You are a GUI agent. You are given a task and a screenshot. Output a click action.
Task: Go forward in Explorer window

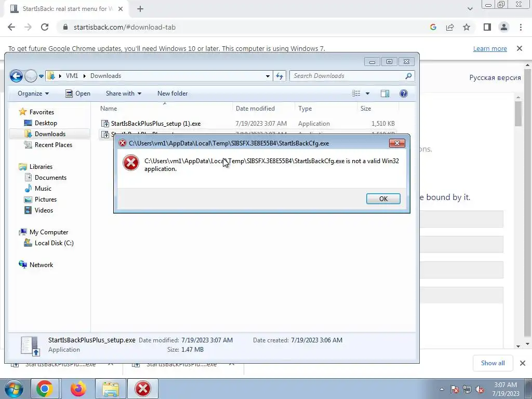point(31,76)
